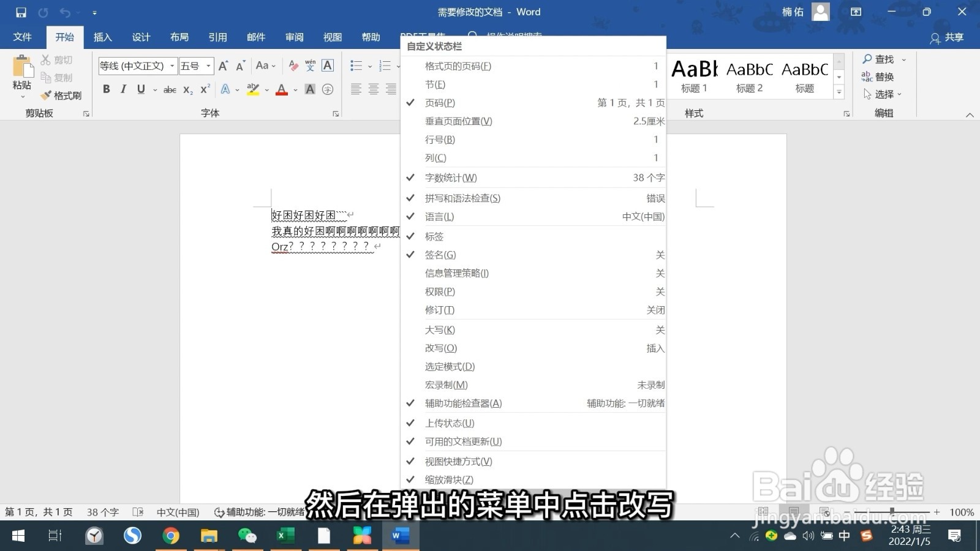Open the font name dropdown
Image resolution: width=980 pixels, height=551 pixels.
coord(172,66)
